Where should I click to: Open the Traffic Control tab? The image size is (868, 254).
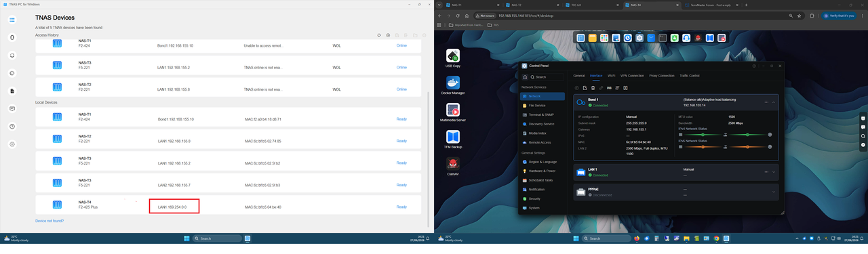point(690,76)
